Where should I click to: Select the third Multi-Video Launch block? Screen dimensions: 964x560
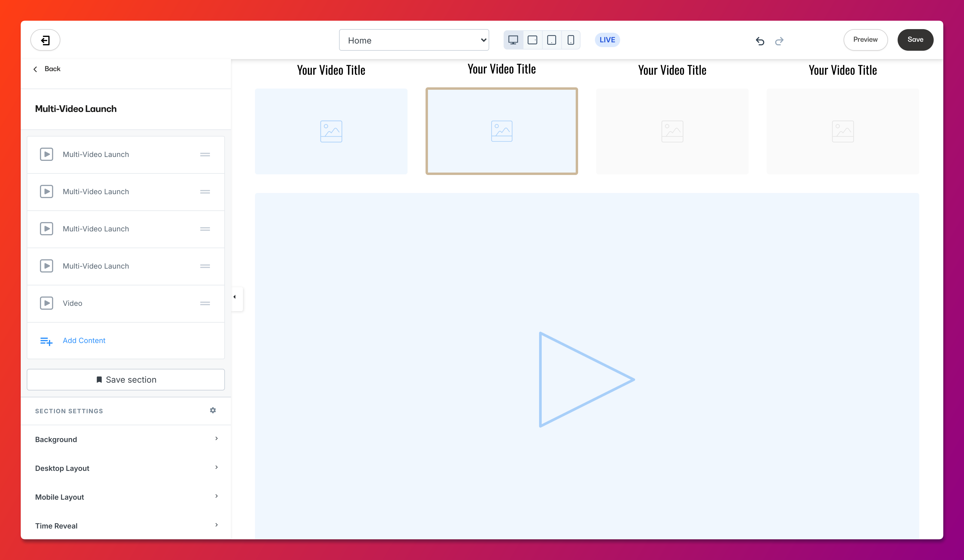[126, 229]
